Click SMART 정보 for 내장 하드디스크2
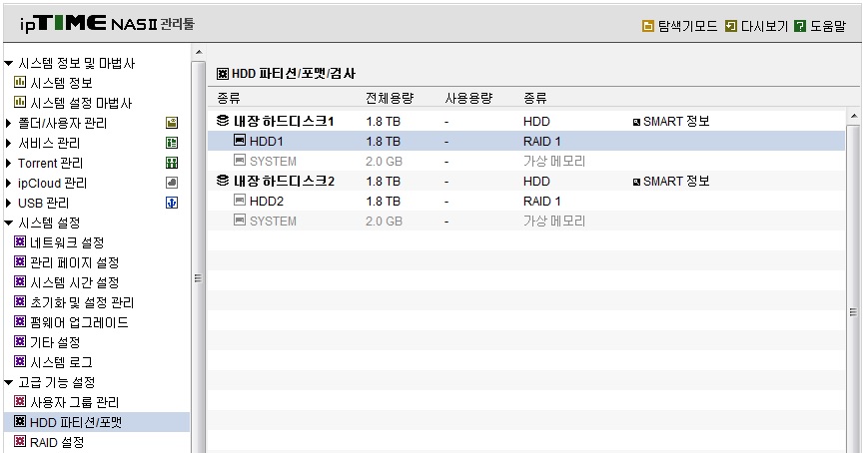This screenshot has height=453, width=868. pos(671,181)
